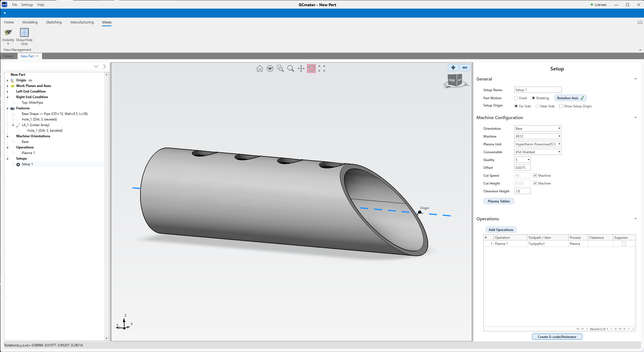Reset viewport with Home view icon
Screen dimensions: 644x352
tap(259, 68)
